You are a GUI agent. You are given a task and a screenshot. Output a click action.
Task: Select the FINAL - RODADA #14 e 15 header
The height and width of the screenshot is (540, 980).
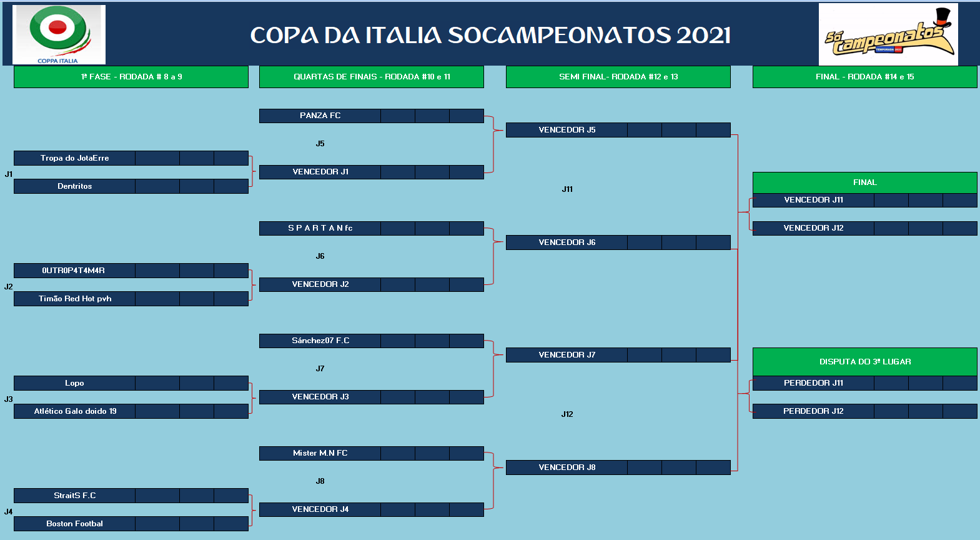pyautogui.click(x=864, y=77)
